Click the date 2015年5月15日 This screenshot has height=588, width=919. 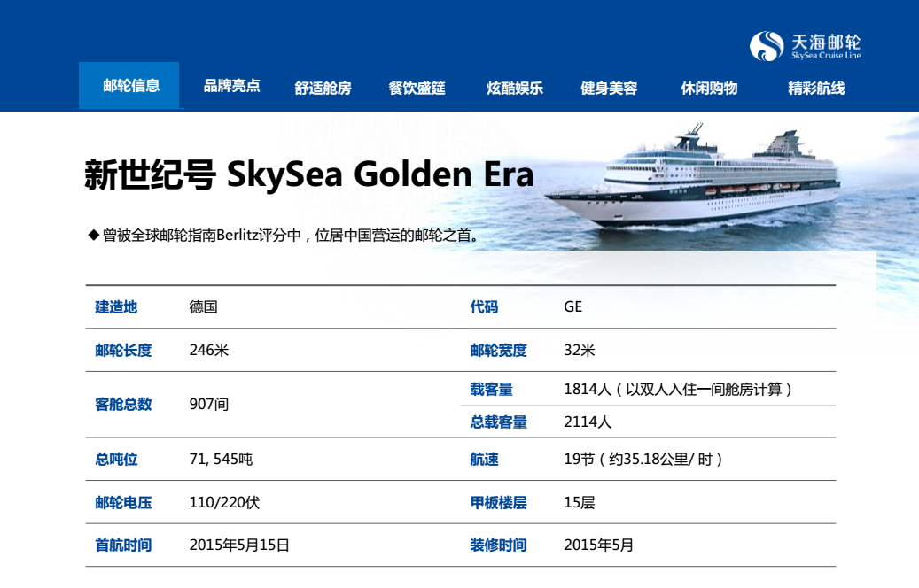tap(239, 545)
